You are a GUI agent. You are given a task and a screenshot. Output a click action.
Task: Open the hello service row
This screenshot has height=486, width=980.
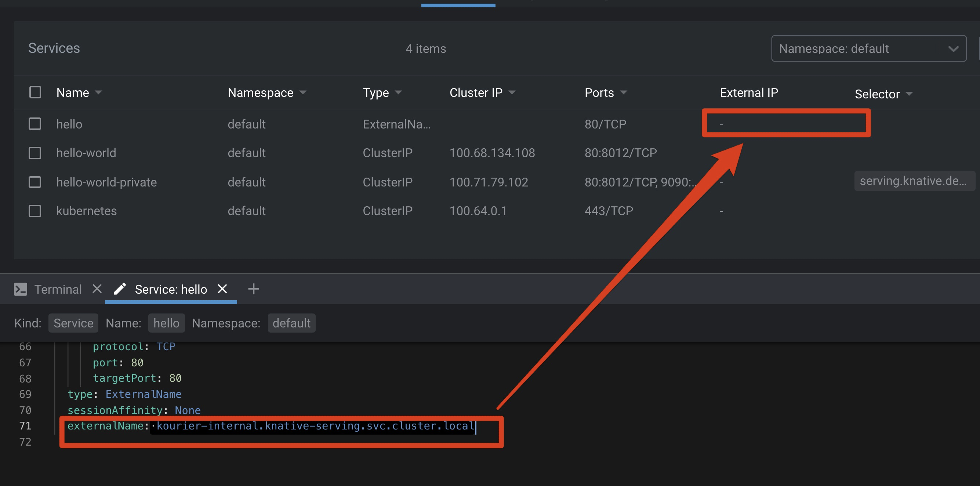point(497,124)
